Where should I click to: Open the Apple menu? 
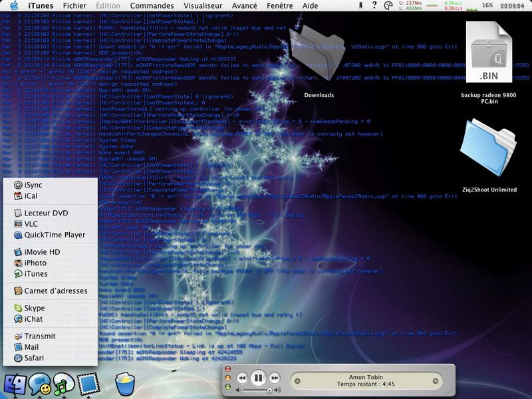click(14, 5)
